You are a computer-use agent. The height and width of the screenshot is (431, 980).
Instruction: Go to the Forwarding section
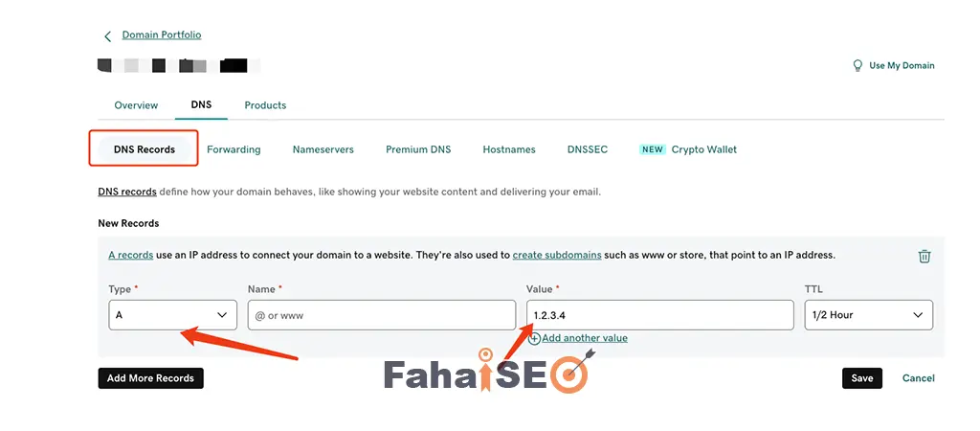[234, 149]
